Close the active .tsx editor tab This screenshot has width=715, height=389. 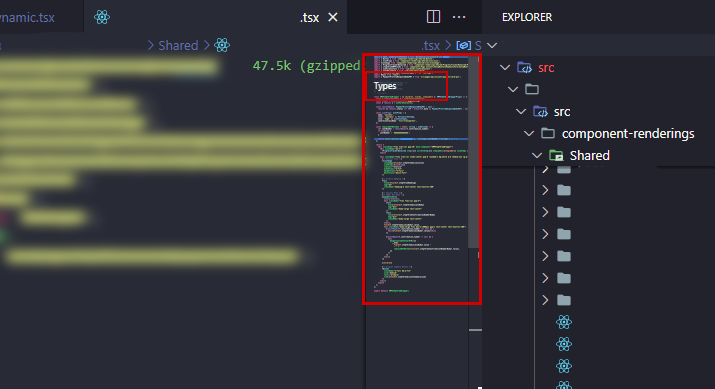click(x=333, y=17)
